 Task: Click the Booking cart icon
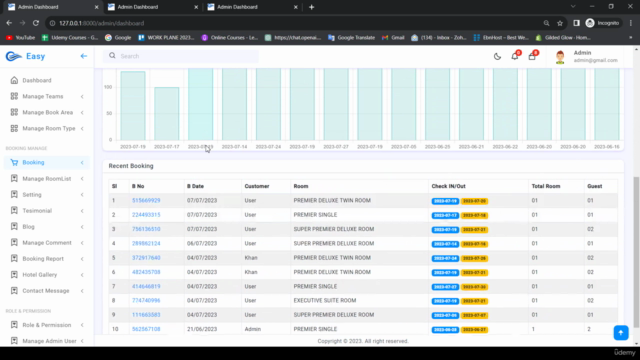click(14, 162)
